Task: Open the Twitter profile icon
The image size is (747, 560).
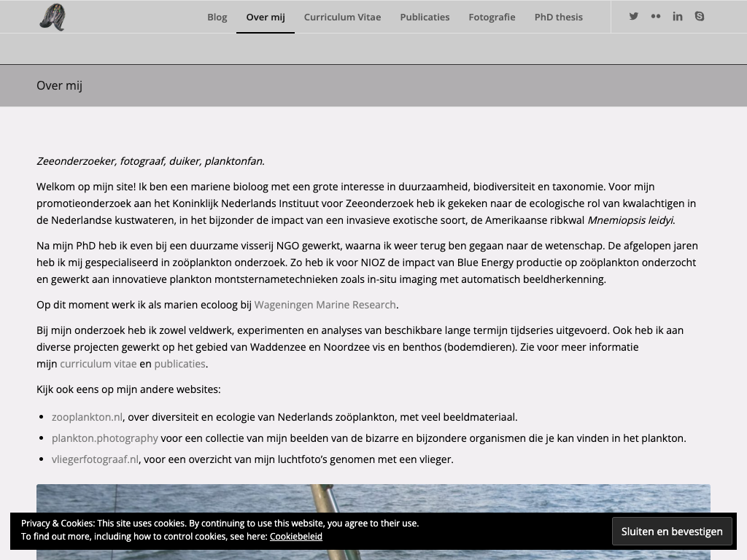Action: pos(634,16)
